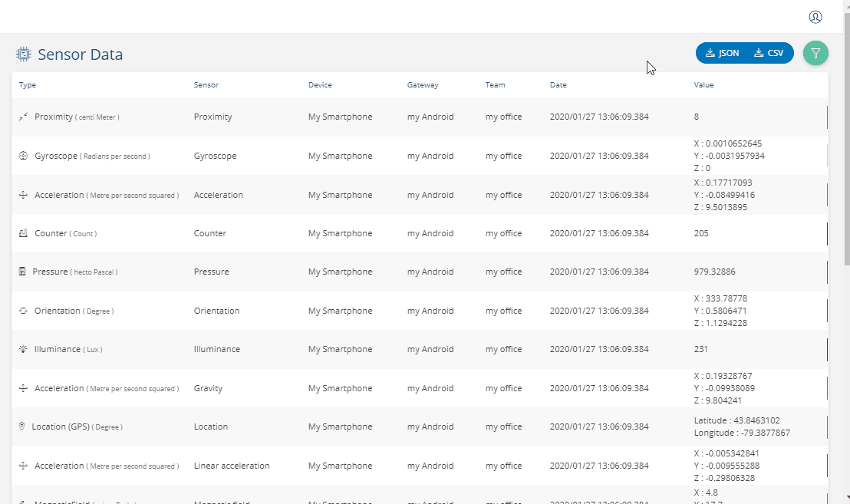Select the Orientation sensor name cell
The image size is (850, 504).
coord(217,311)
